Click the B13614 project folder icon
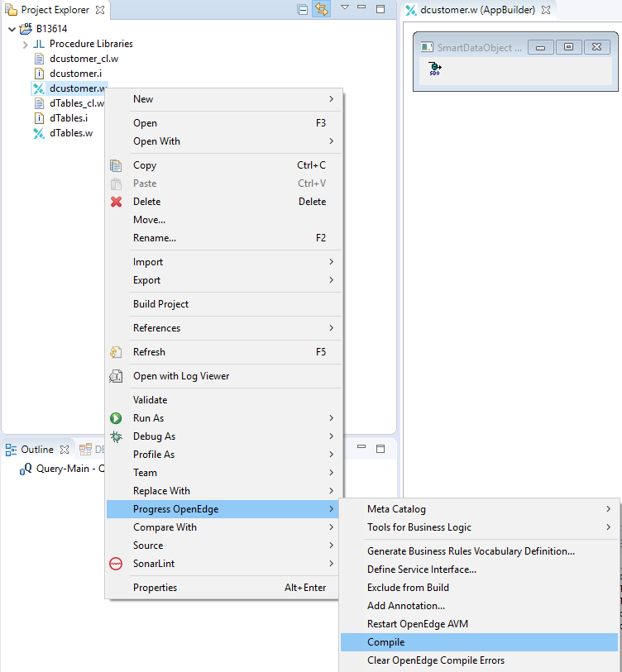This screenshot has height=672, width=622. [x=26, y=29]
